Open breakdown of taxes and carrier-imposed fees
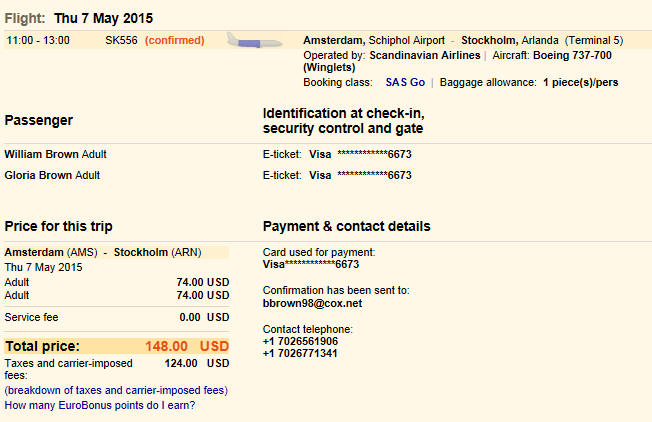Image resolution: width=652 pixels, height=422 pixels. click(x=116, y=390)
